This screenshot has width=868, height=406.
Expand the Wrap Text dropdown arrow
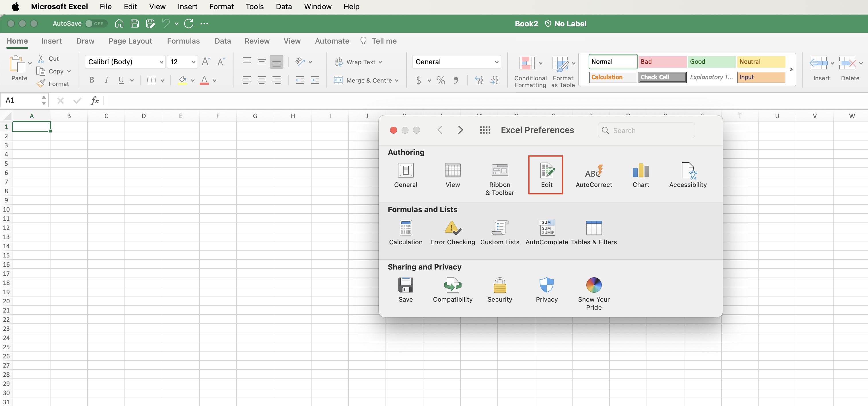click(380, 62)
